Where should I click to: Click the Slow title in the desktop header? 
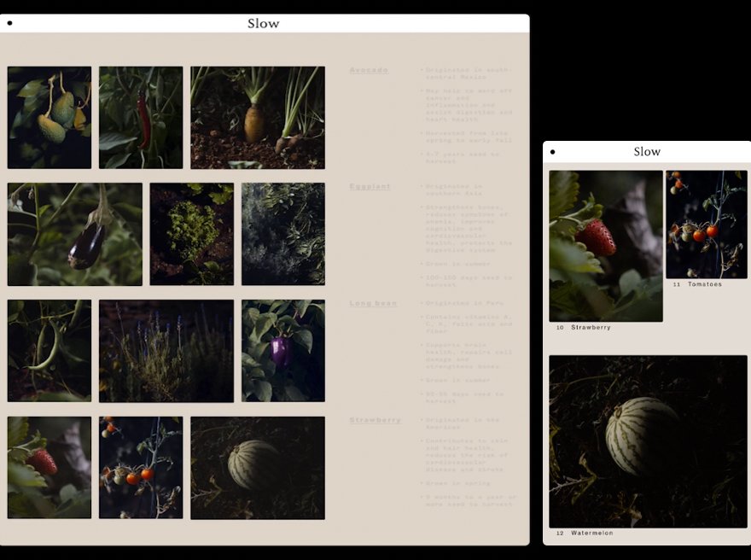coord(264,23)
